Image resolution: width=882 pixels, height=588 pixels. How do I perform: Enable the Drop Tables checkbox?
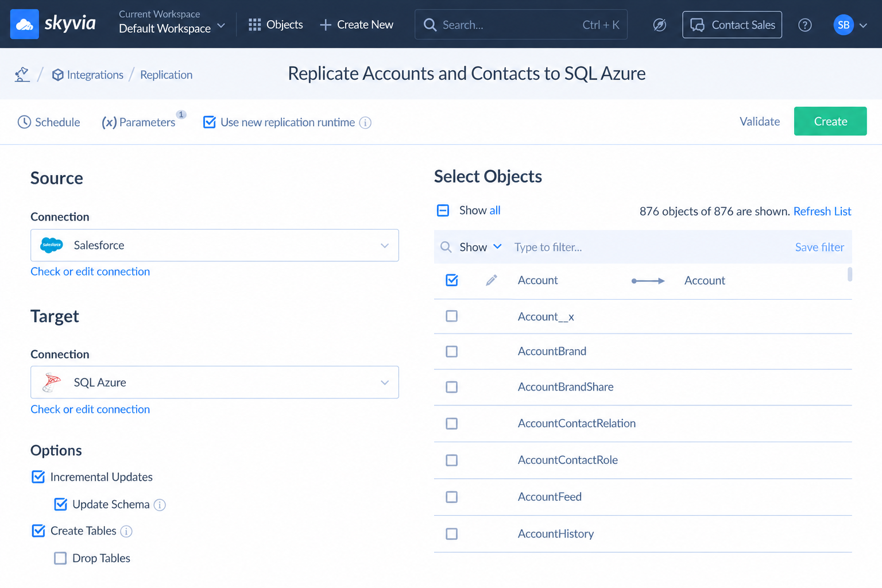pyautogui.click(x=60, y=558)
